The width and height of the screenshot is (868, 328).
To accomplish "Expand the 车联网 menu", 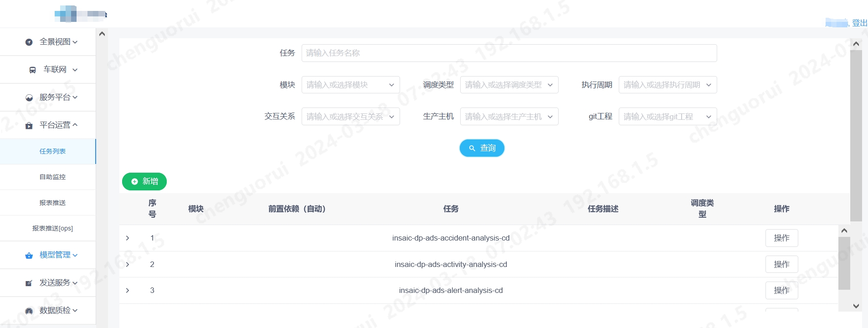I will click(48, 70).
